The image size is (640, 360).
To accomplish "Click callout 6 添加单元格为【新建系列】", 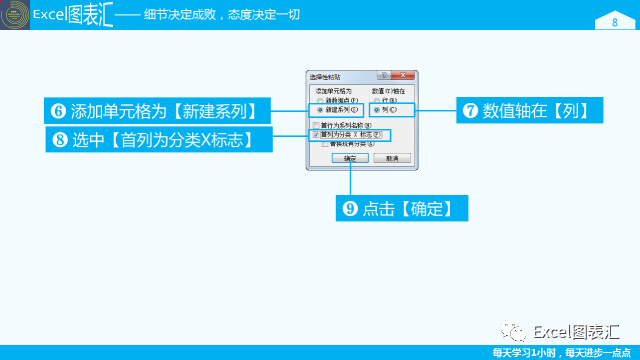I will (x=157, y=111).
